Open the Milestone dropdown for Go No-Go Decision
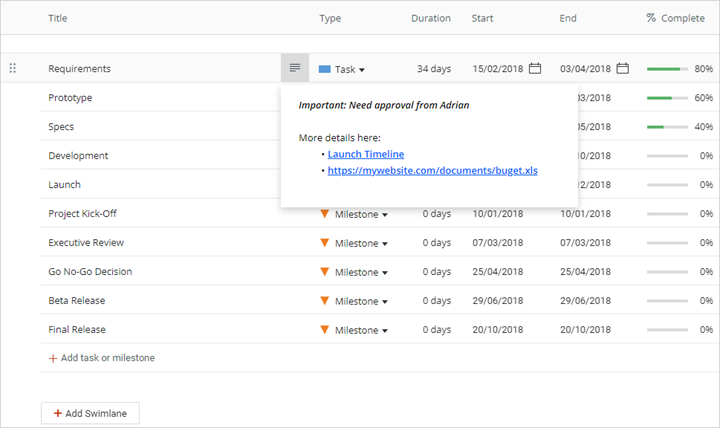This screenshot has height=428, width=720. click(384, 273)
